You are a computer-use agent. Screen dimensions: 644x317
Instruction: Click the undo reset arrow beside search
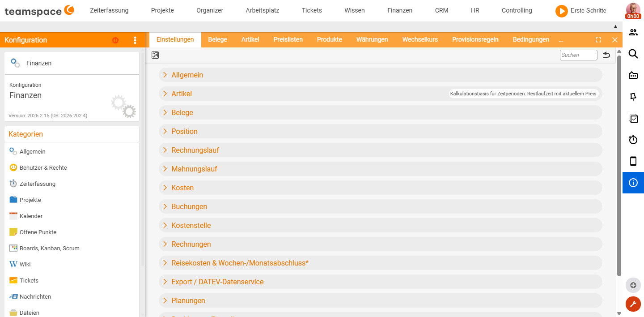click(606, 55)
